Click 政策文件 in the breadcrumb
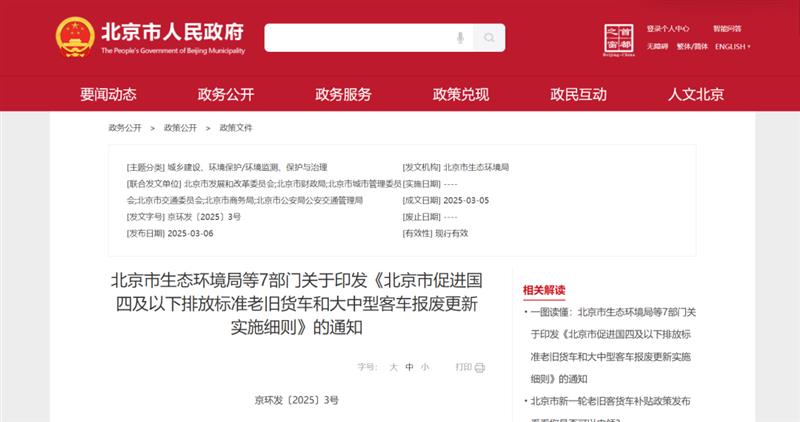The image size is (800, 422). (x=236, y=128)
